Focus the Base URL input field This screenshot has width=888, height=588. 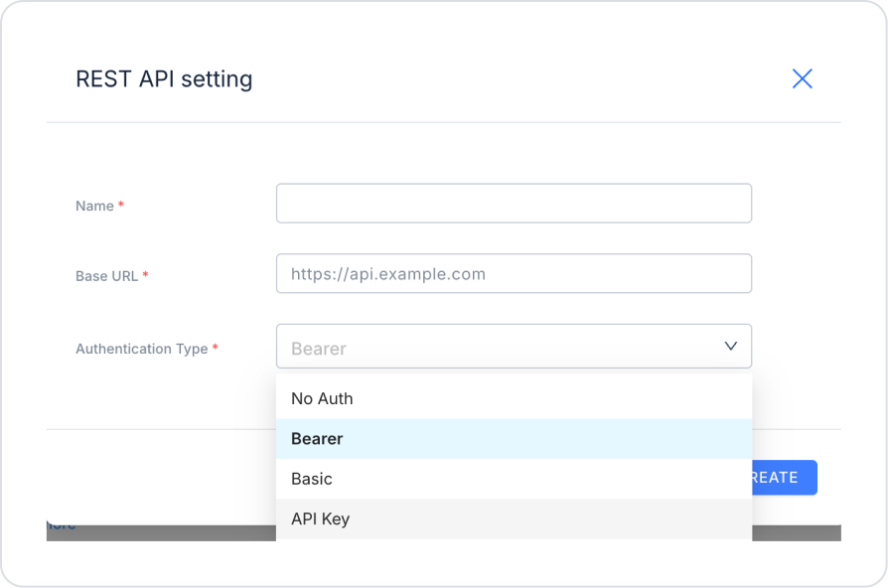tap(514, 273)
